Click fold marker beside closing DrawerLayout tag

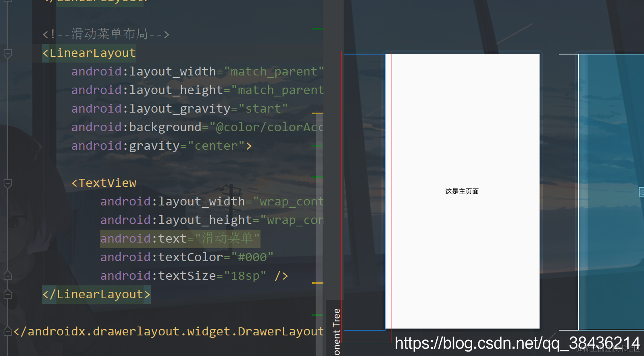click(x=8, y=332)
